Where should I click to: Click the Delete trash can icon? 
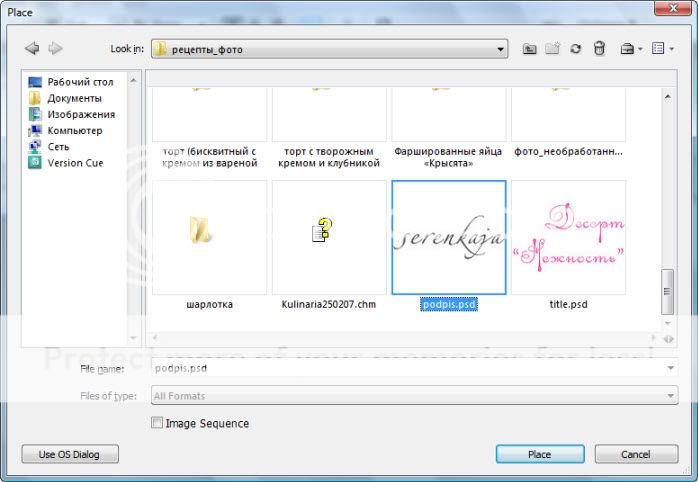598,48
